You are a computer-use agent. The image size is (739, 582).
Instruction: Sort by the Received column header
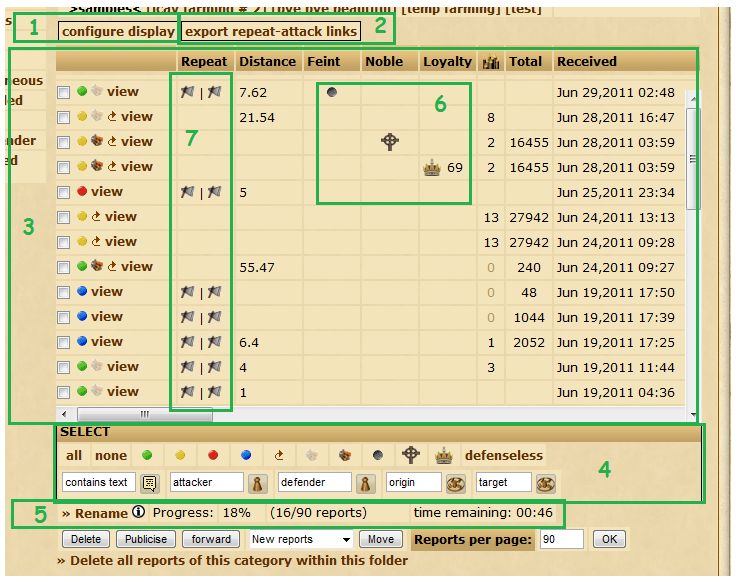coord(586,62)
